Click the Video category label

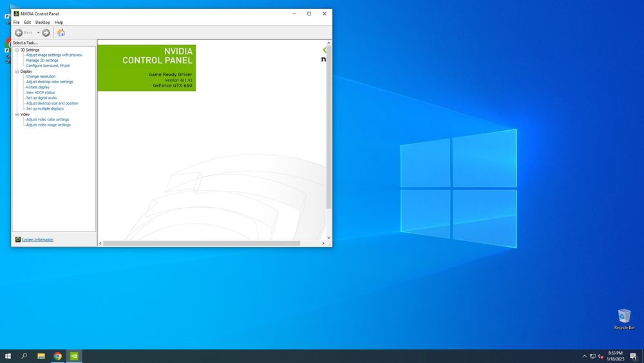[25, 114]
